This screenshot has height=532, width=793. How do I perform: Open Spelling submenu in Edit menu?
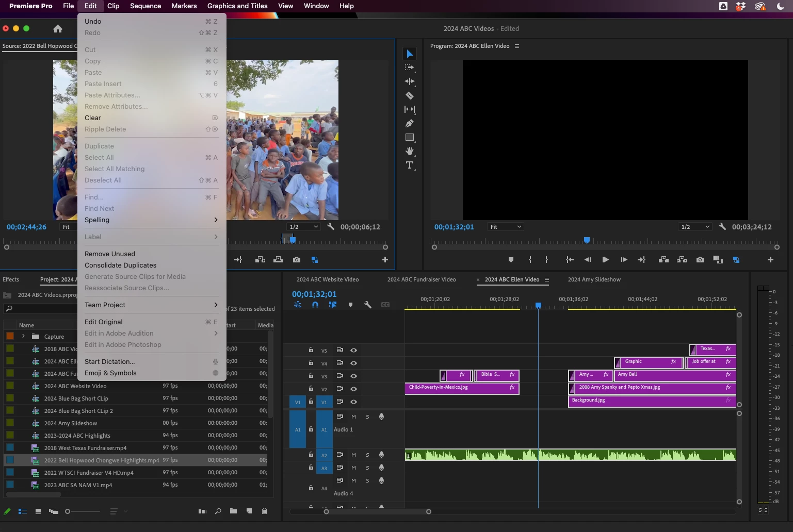pyautogui.click(x=151, y=220)
